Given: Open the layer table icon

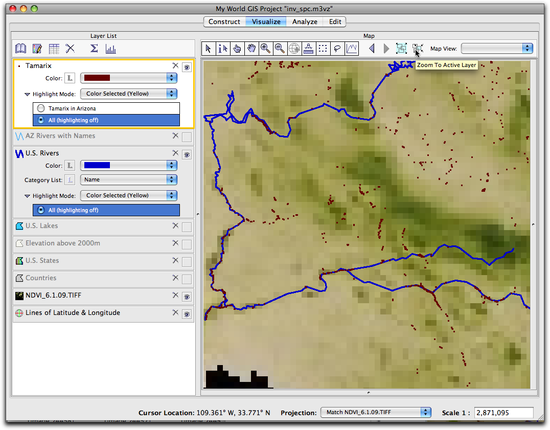Looking at the screenshot, I should coord(54,48).
